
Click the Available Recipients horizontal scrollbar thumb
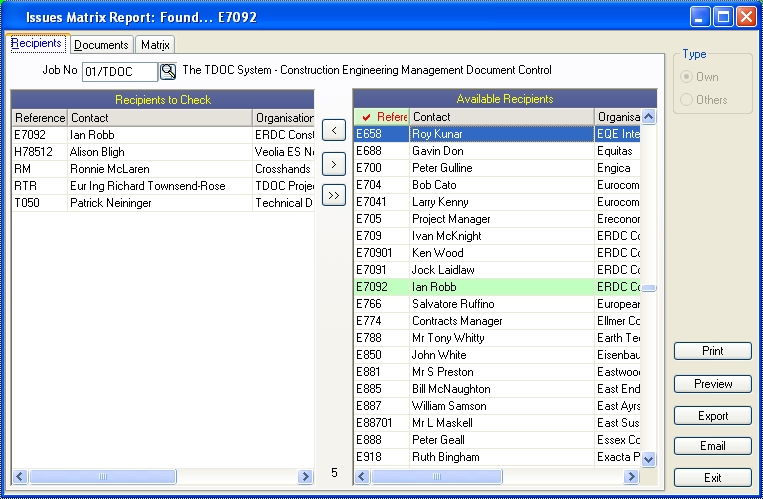tap(436, 477)
